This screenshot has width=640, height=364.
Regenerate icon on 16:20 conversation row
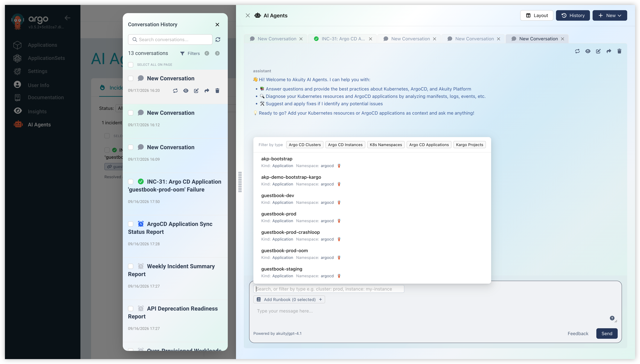pyautogui.click(x=175, y=91)
